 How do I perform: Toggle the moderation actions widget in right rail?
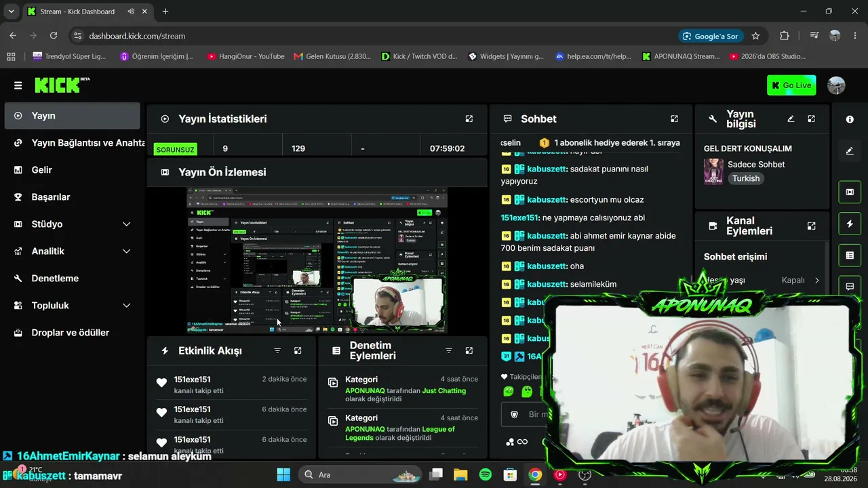pos(850,256)
